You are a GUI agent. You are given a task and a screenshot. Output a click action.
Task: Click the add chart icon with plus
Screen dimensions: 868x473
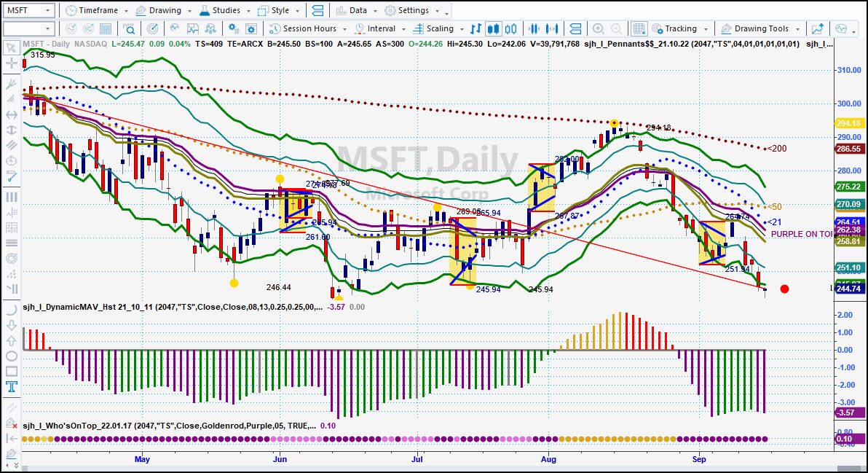click(818, 29)
